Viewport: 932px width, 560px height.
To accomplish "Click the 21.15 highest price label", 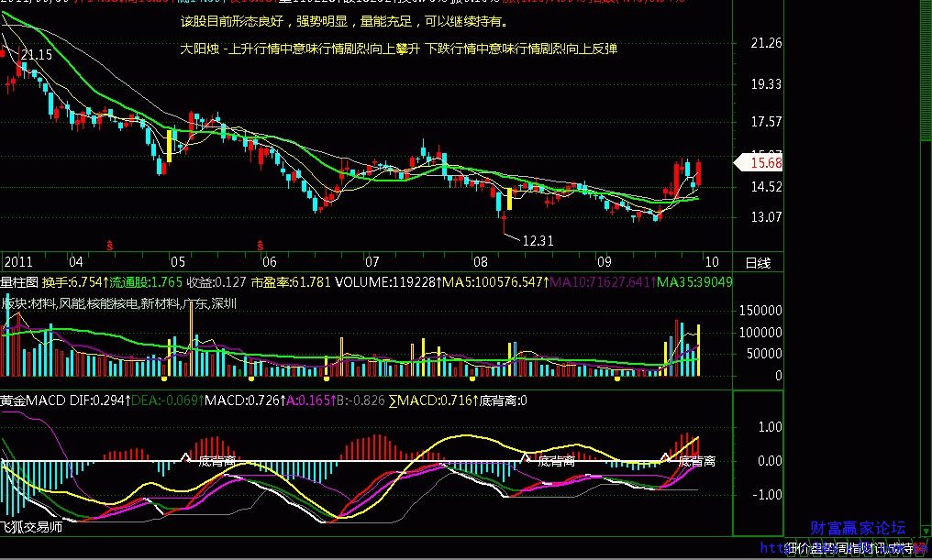I will tap(35, 56).
